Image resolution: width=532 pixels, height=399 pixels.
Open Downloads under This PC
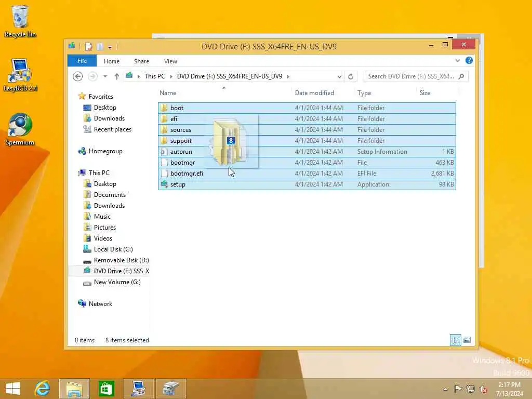104,206
